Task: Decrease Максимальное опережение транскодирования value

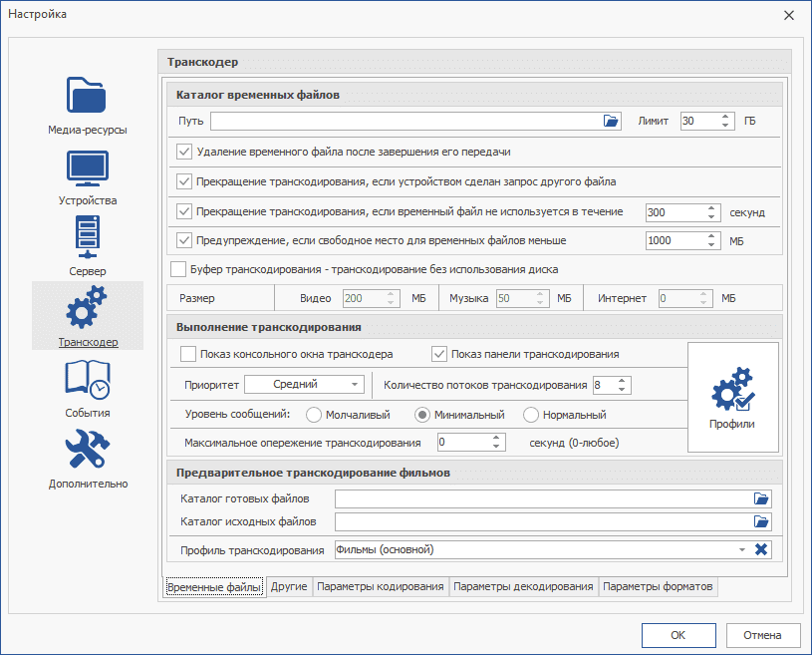Action: point(496,447)
